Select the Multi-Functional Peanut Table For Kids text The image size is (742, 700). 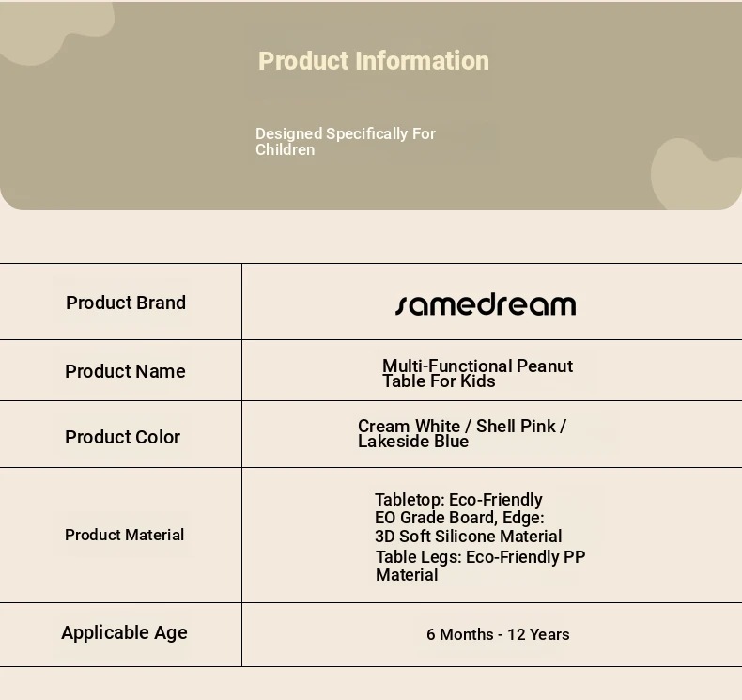click(x=477, y=373)
